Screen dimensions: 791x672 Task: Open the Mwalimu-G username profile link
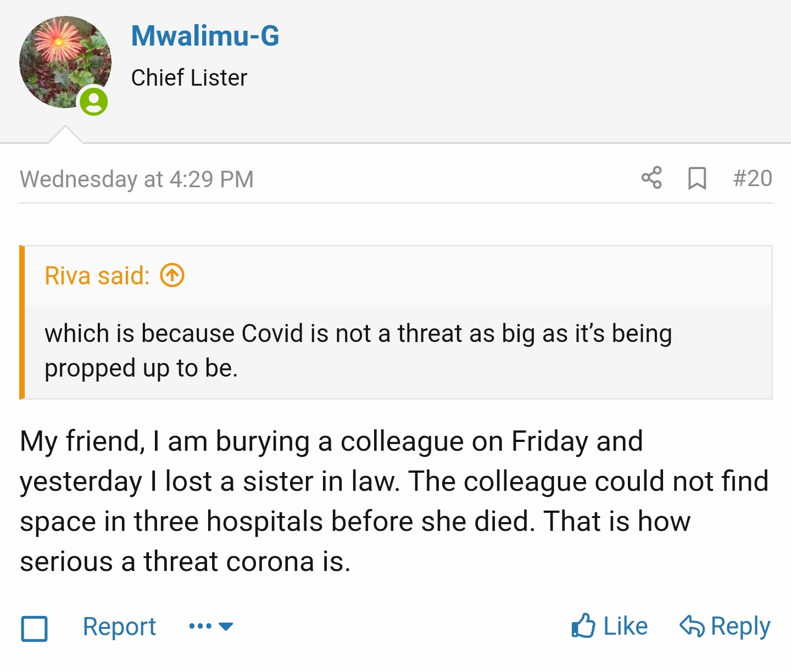coord(205,36)
